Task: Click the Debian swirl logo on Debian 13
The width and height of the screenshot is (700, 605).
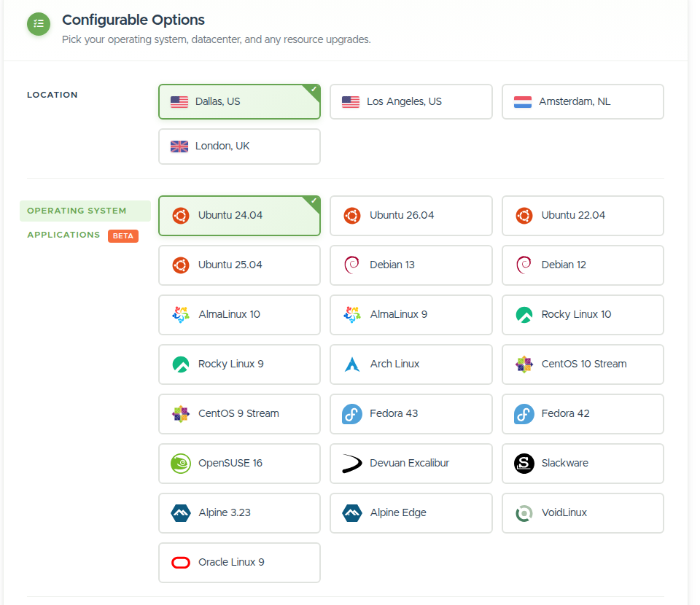Action: (351, 265)
